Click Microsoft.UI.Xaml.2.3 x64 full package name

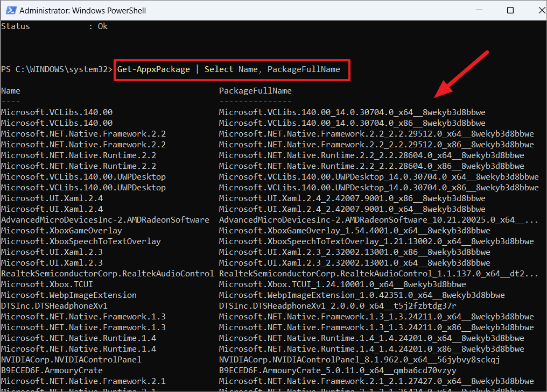click(354, 263)
